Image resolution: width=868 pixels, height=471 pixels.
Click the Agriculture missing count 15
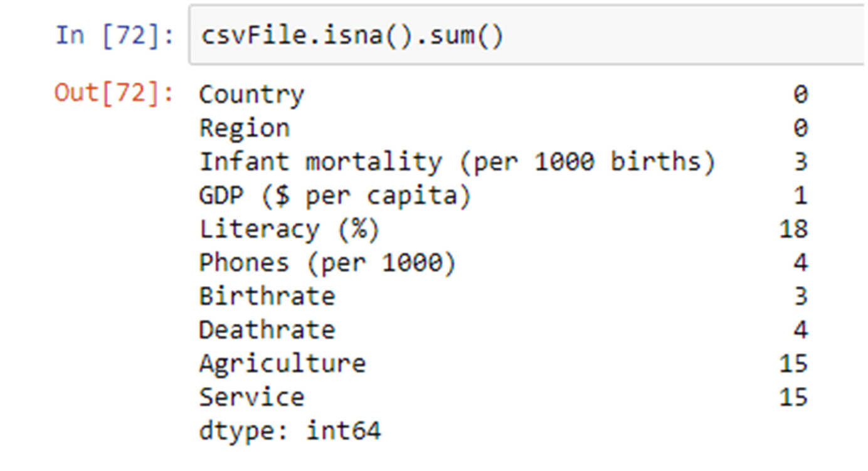(x=793, y=364)
